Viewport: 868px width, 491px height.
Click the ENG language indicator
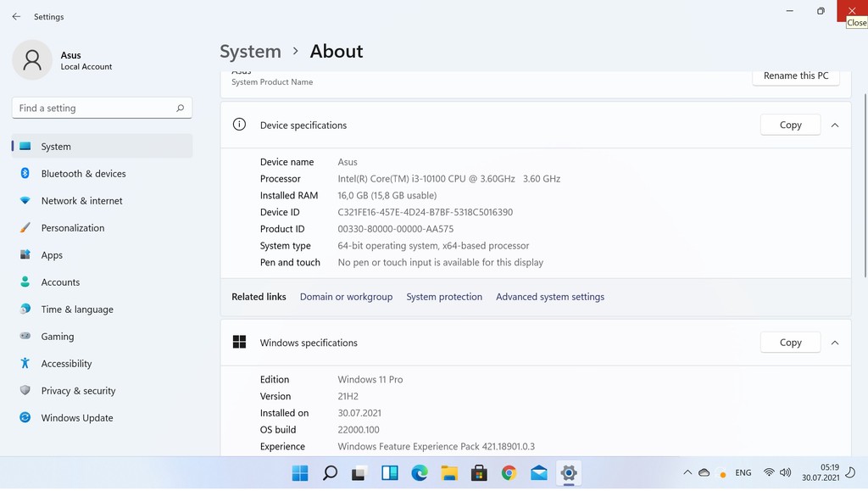tap(743, 472)
